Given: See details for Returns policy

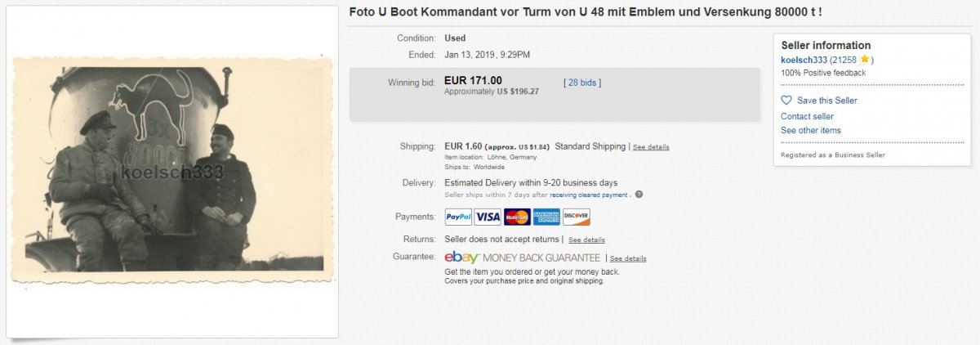Looking at the screenshot, I should 586,240.
